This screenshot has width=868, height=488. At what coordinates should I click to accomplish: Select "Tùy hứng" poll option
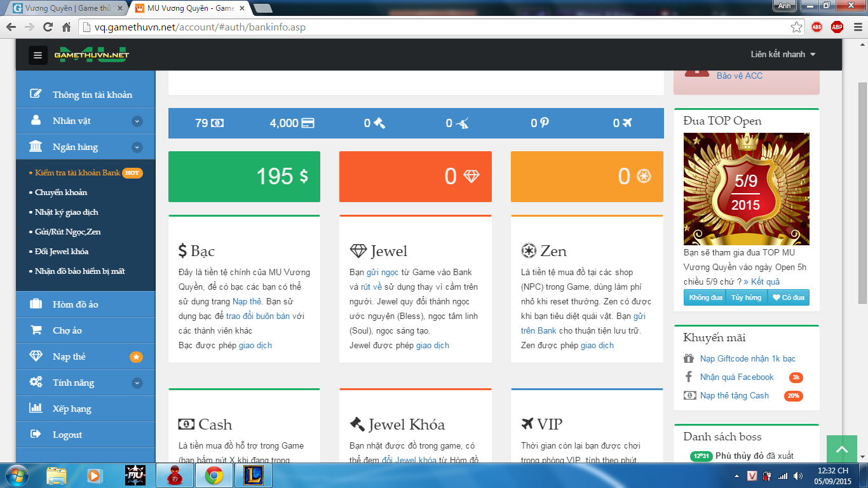pyautogui.click(x=746, y=297)
